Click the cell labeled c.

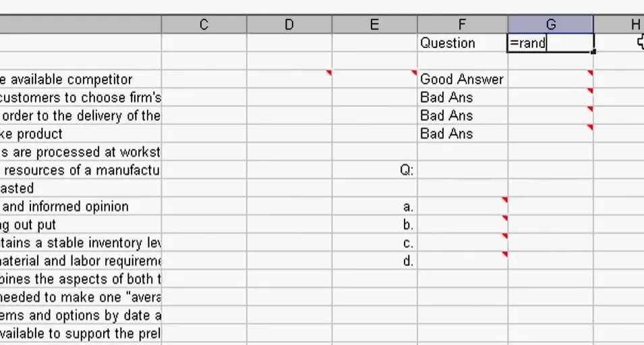point(375,244)
